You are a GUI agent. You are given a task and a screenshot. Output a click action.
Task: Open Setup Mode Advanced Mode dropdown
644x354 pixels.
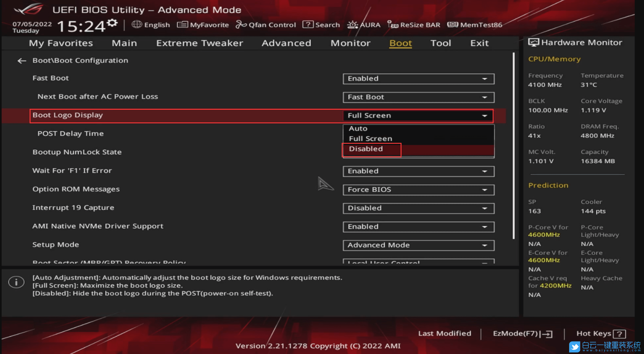coord(418,245)
